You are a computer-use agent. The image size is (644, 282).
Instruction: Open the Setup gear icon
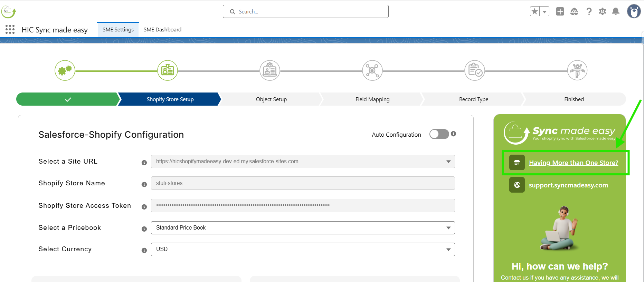click(602, 11)
